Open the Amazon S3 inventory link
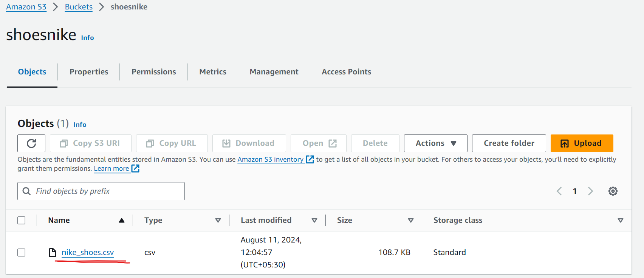This screenshot has width=644, height=278. point(271,159)
